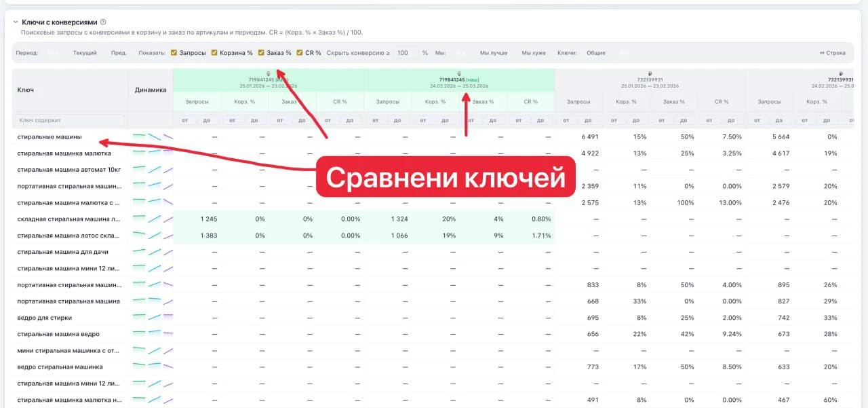Toggle the Корзина % checkbox
The width and height of the screenshot is (868, 408).
(x=214, y=52)
